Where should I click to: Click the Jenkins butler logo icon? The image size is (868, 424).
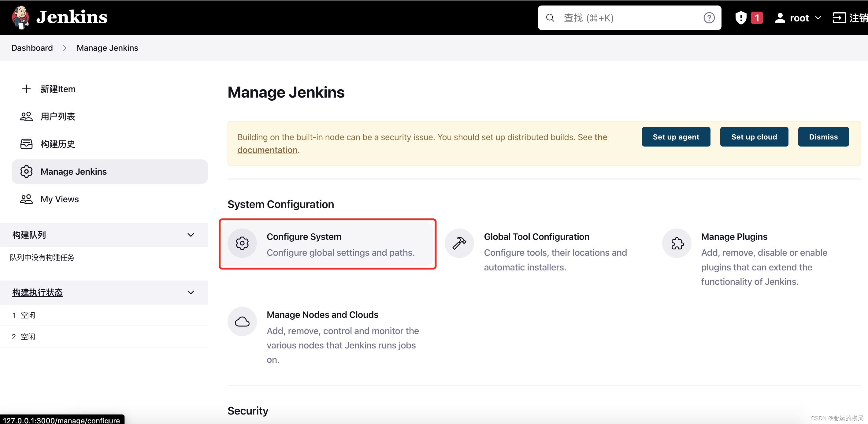tap(20, 17)
